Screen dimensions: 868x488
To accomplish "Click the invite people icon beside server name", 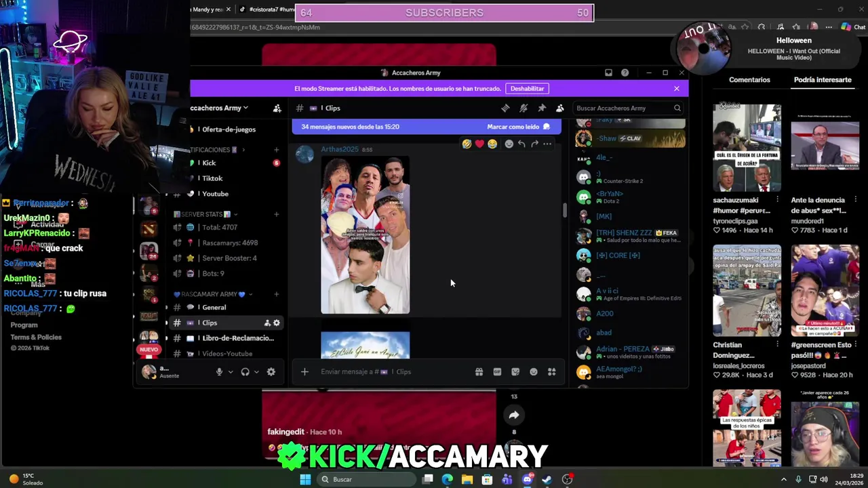I will pyautogui.click(x=277, y=108).
